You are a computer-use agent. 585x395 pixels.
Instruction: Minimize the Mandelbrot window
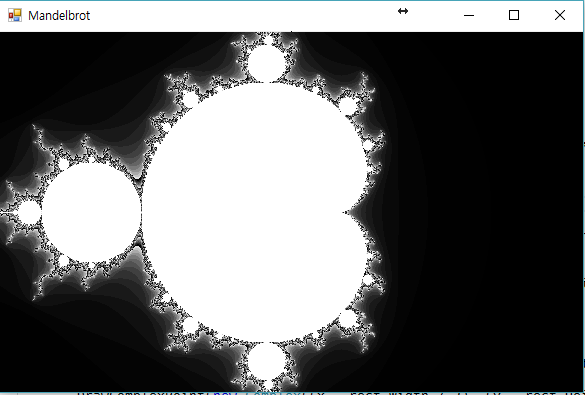click(x=469, y=15)
